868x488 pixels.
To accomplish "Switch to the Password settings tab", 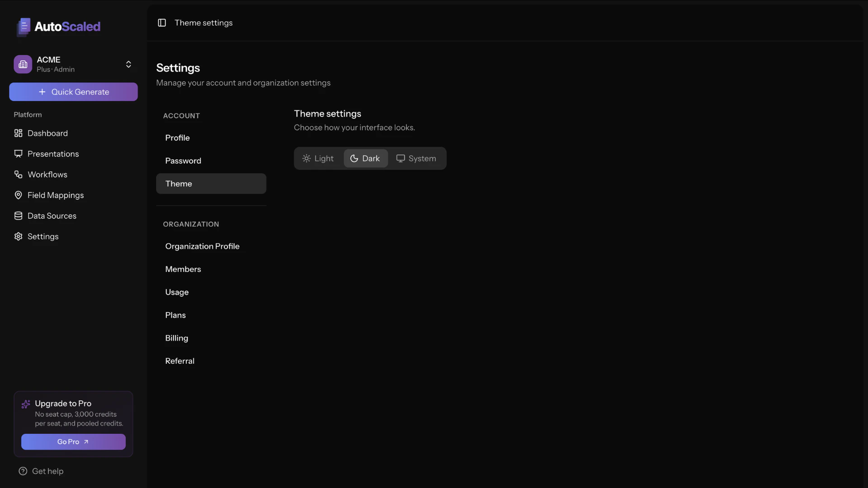I will [x=184, y=160].
